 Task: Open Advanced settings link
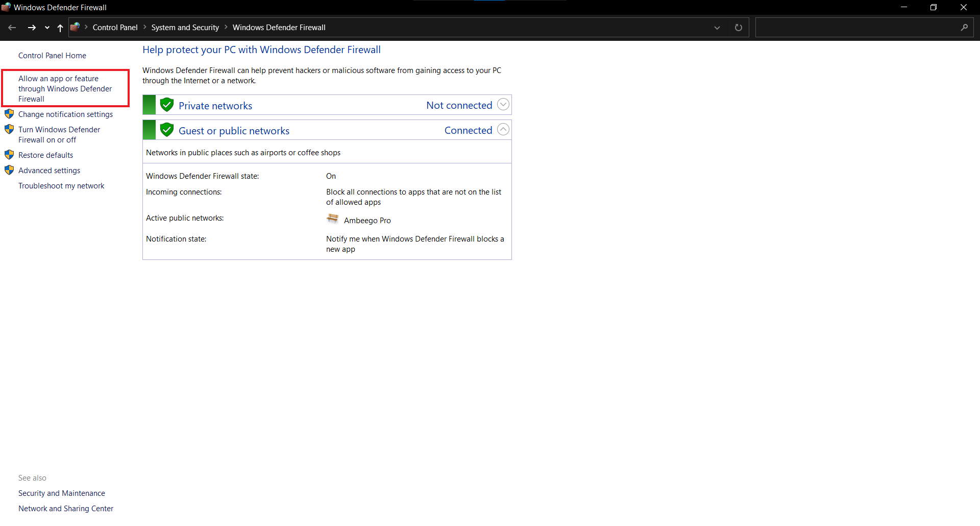coord(49,171)
